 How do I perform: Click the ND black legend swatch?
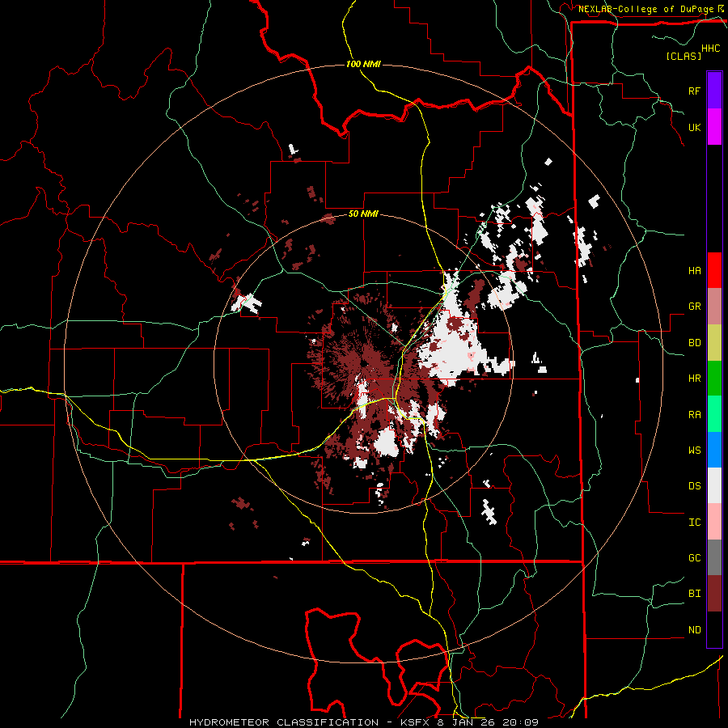tap(714, 629)
